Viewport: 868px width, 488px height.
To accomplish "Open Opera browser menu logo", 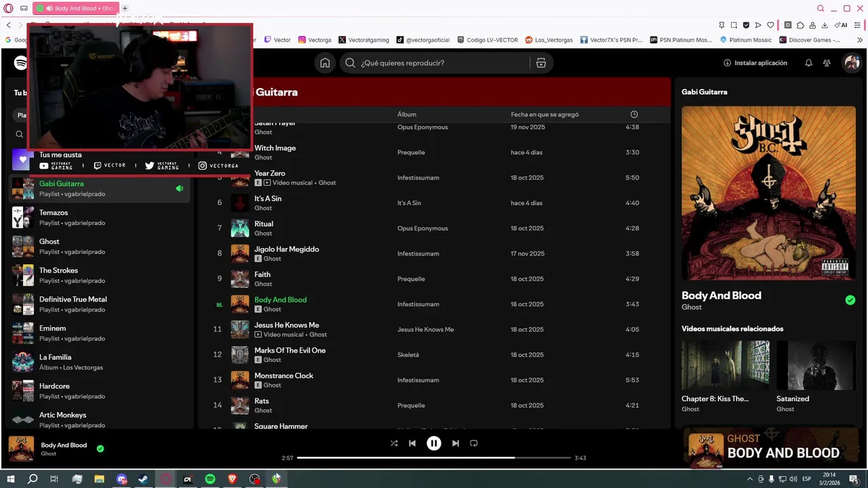I will [9, 8].
